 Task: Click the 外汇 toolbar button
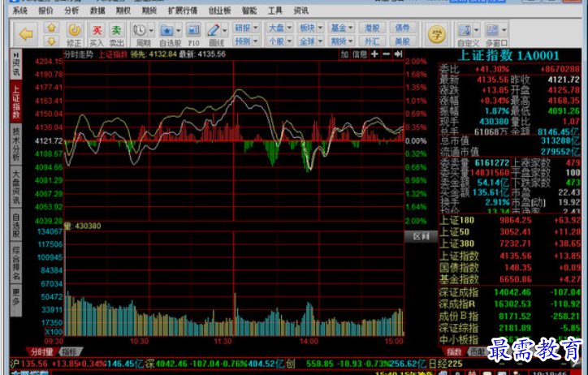[x=372, y=41]
